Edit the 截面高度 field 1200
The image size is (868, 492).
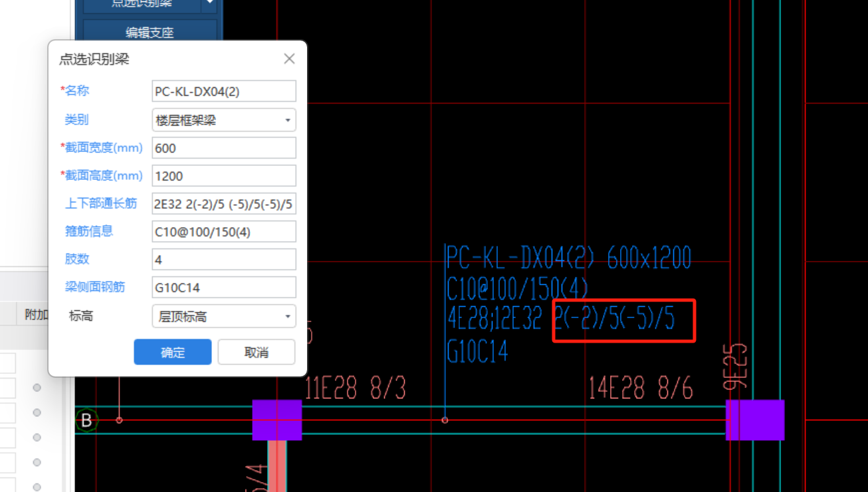tap(224, 176)
